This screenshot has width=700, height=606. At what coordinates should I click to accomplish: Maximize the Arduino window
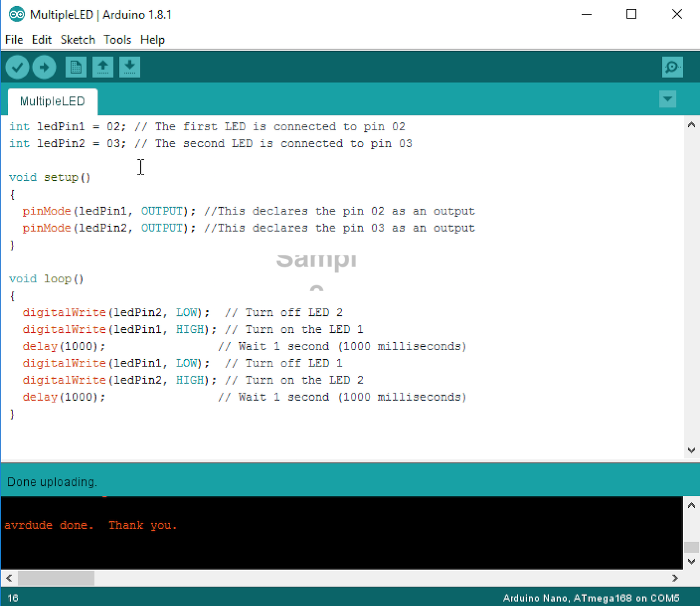click(632, 14)
